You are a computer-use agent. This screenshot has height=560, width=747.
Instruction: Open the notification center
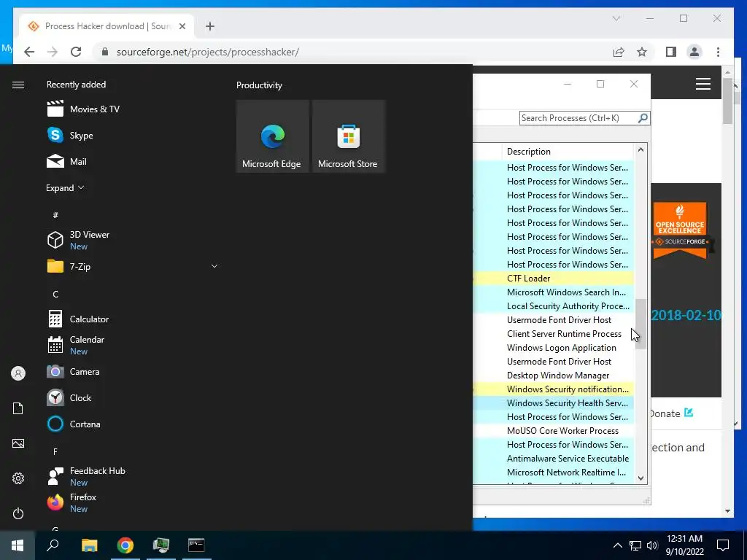pos(723,545)
